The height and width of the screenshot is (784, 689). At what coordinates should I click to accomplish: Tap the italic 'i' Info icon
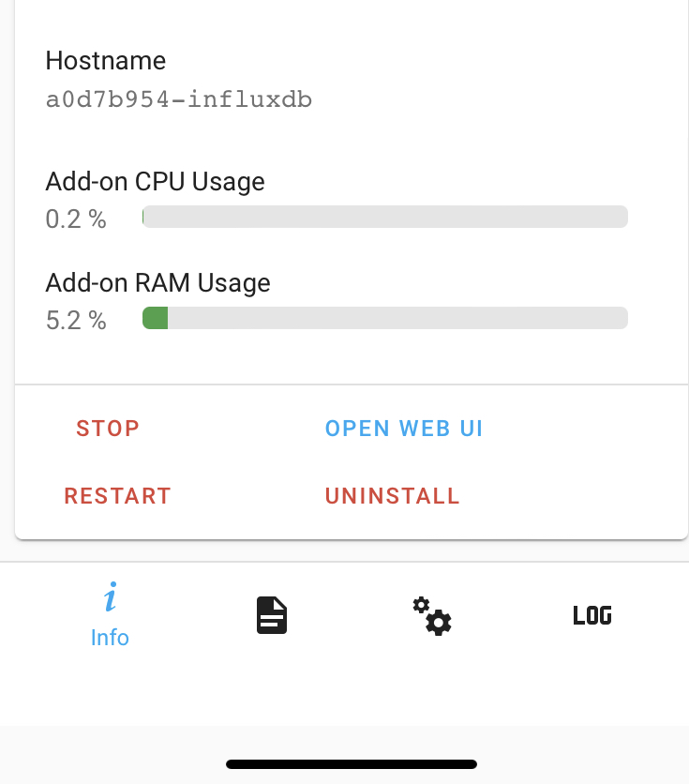click(x=111, y=597)
